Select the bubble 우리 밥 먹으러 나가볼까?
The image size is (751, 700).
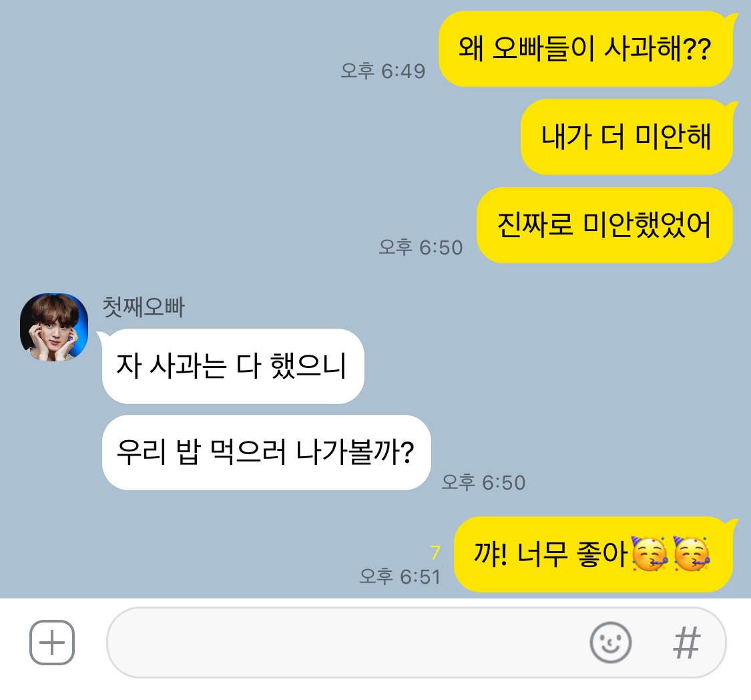coord(266,452)
